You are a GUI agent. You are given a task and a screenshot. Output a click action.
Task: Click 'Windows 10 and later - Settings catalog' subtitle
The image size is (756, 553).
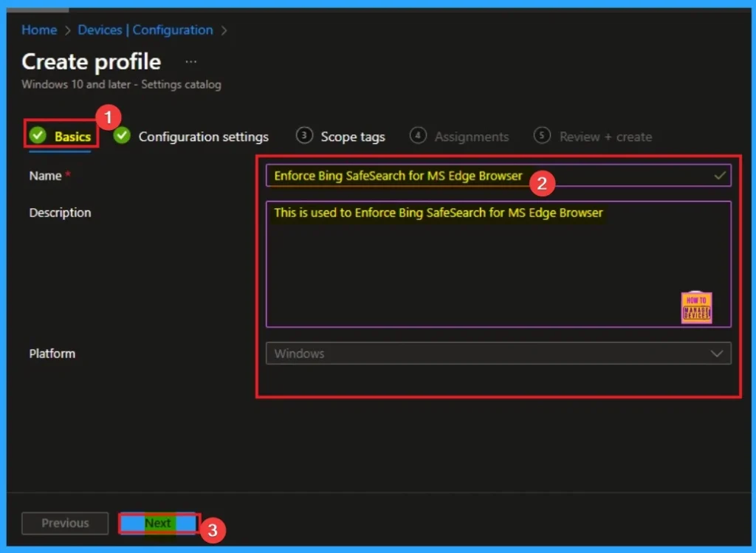(x=122, y=84)
